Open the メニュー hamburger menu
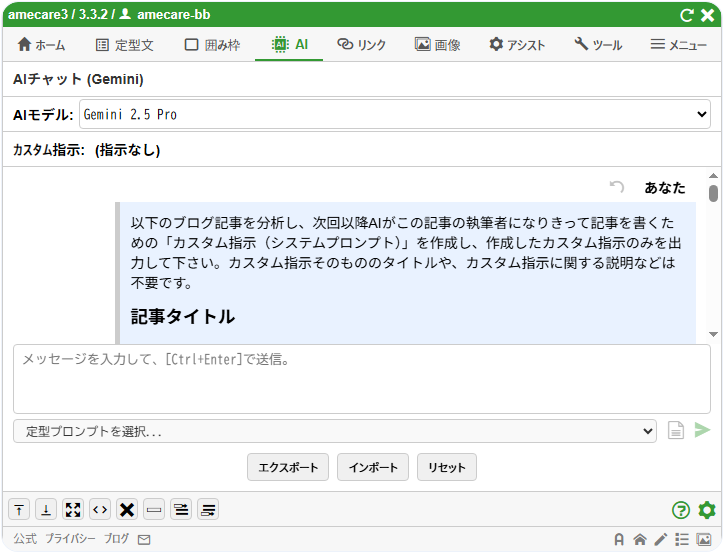 tap(679, 45)
